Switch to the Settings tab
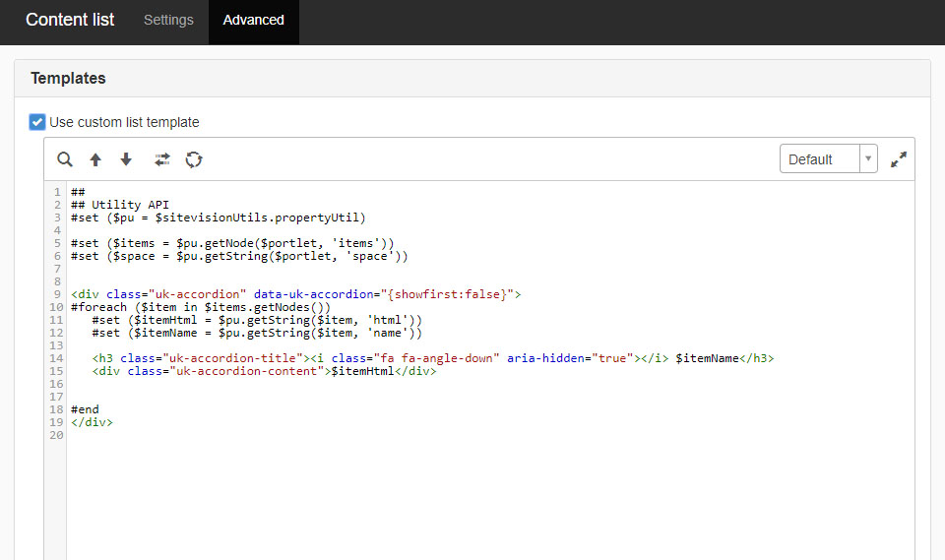The width and height of the screenshot is (945, 560). [168, 20]
